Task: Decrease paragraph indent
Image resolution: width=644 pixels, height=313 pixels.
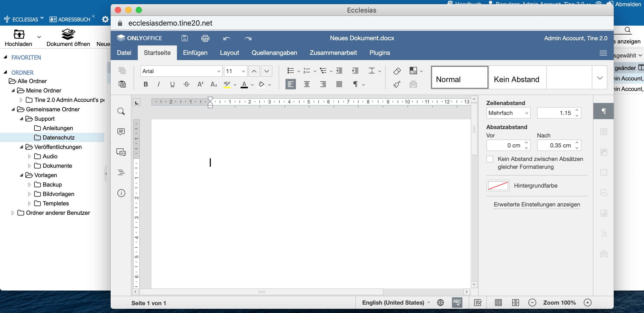Action: [x=339, y=71]
